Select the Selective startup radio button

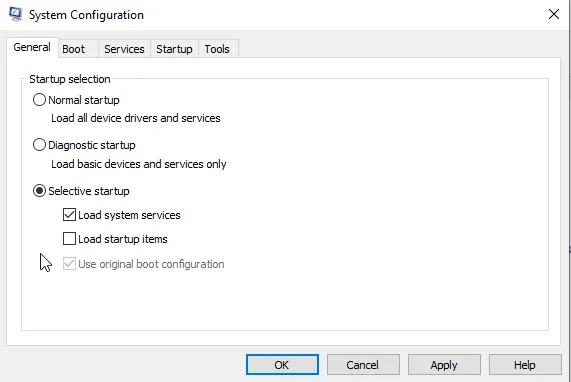[x=39, y=191]
